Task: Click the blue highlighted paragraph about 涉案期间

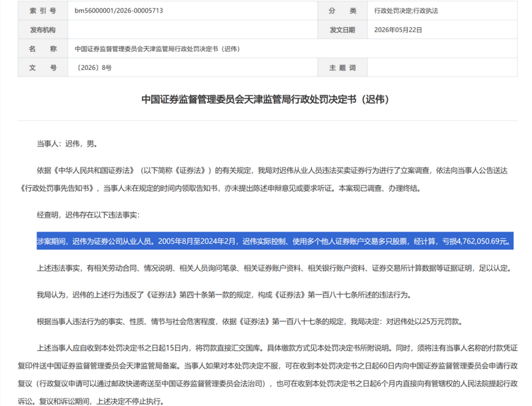Action: pos(275,241)
